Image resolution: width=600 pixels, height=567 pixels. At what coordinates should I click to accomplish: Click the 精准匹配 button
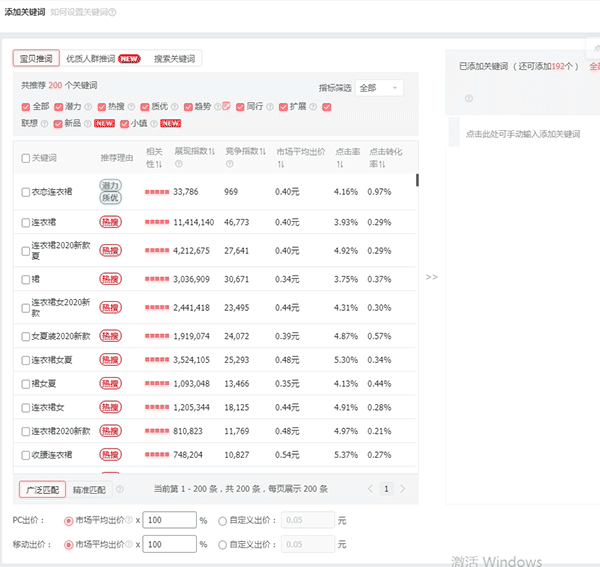(89, 489)
